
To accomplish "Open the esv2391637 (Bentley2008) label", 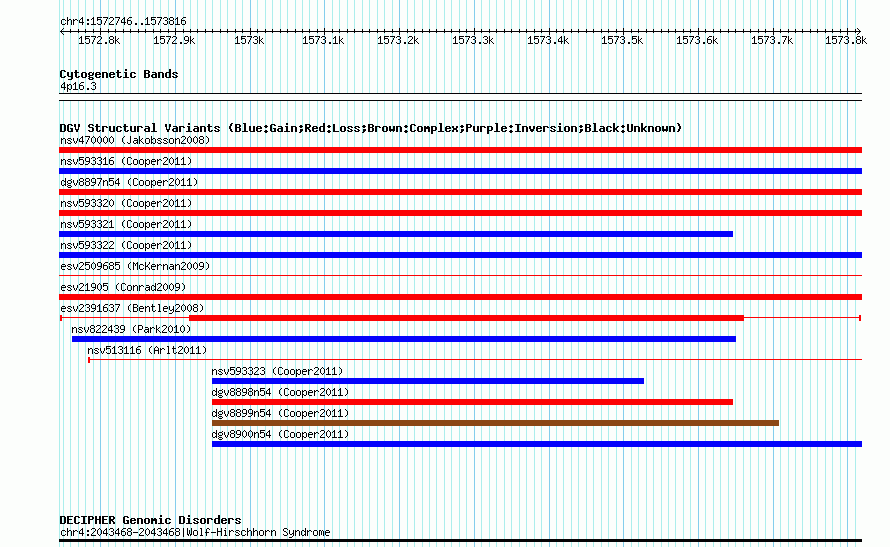I will click(x=132, y=308).
